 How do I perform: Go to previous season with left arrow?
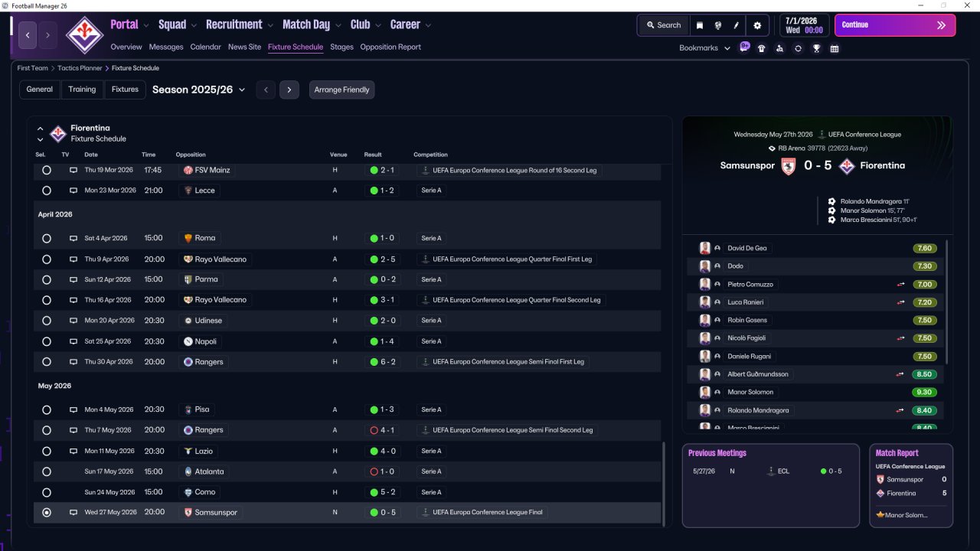click(x=266, y=90)
